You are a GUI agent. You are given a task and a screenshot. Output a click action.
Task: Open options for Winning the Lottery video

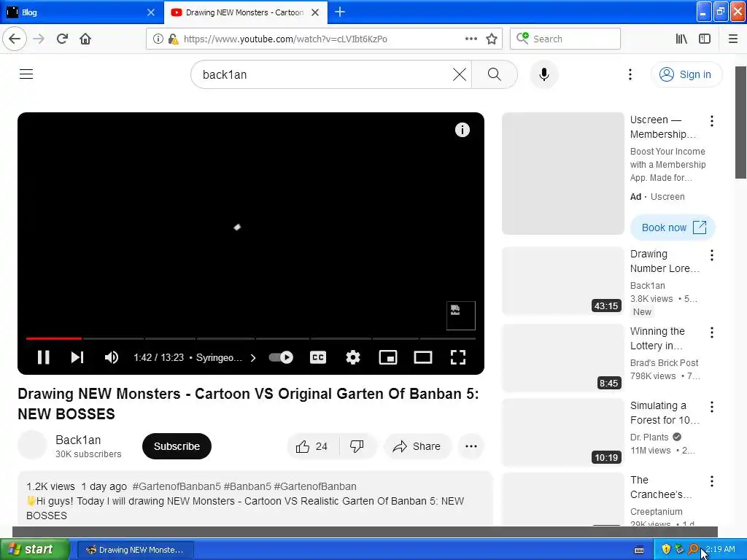(x=712, y=332)
